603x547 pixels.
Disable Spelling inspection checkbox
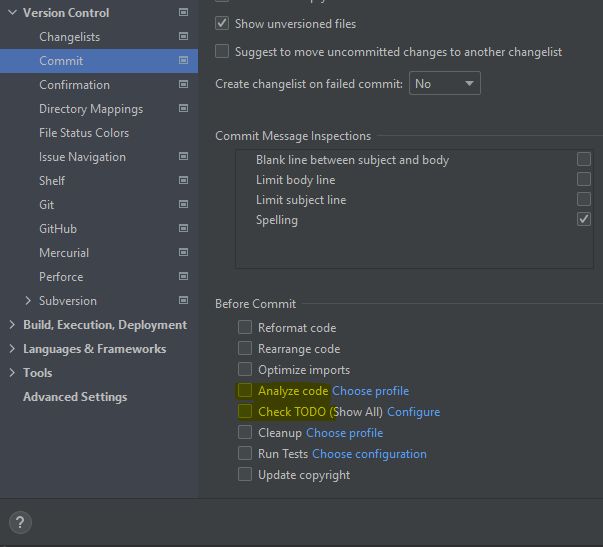coord(584,219)
